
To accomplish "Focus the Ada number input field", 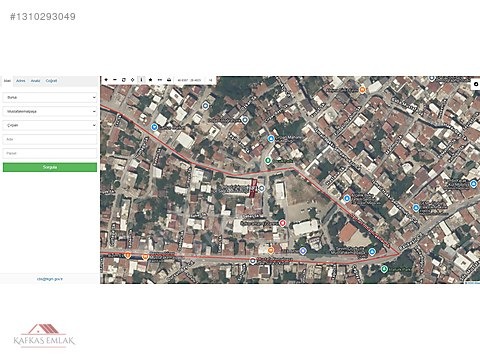I will [50, 139].
